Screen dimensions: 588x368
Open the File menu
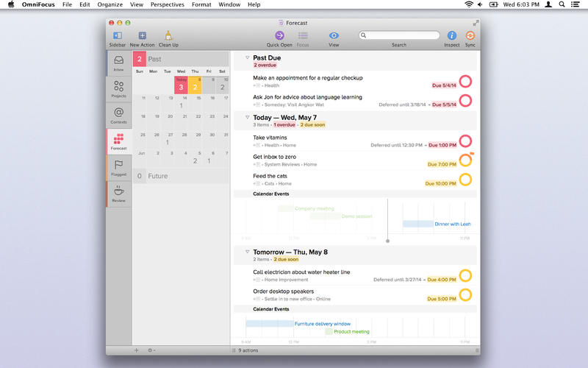pos(67,4)
